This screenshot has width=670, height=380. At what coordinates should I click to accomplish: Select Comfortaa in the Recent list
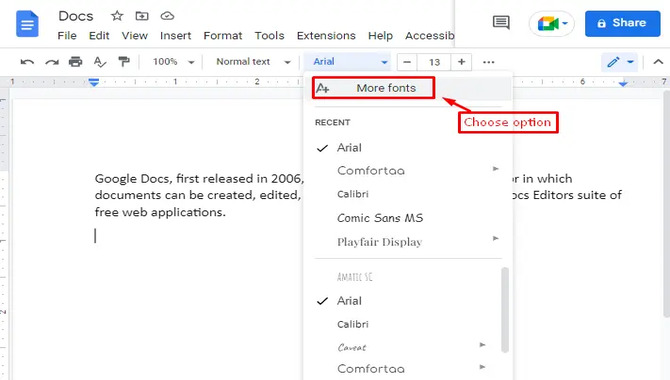tap(370, 171)
